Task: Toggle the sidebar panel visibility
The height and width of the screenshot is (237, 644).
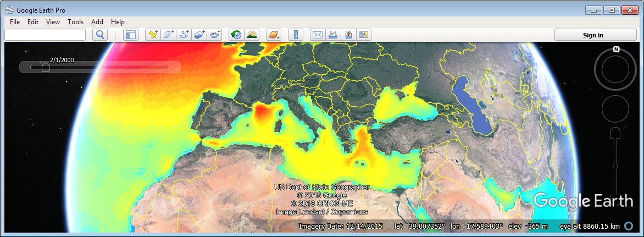Action: click(131, 35)
